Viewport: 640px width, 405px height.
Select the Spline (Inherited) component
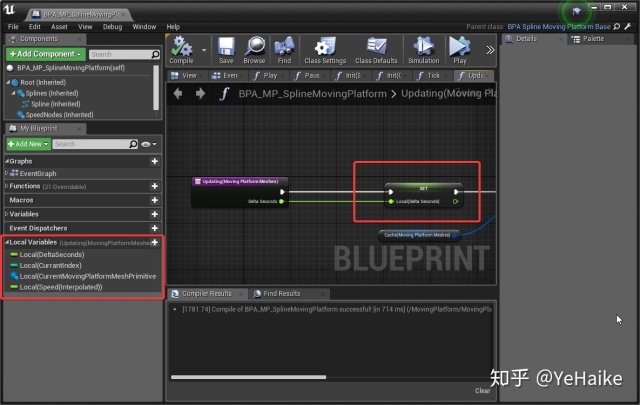pyautogui.click(x=51, y=104)
